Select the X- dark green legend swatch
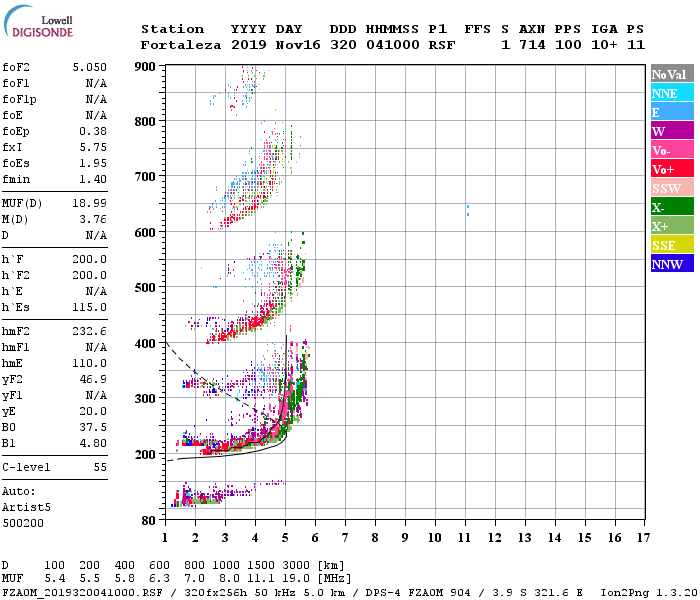Screen dimensions: 700x600 pyautogui.click(x=672, y=207)
